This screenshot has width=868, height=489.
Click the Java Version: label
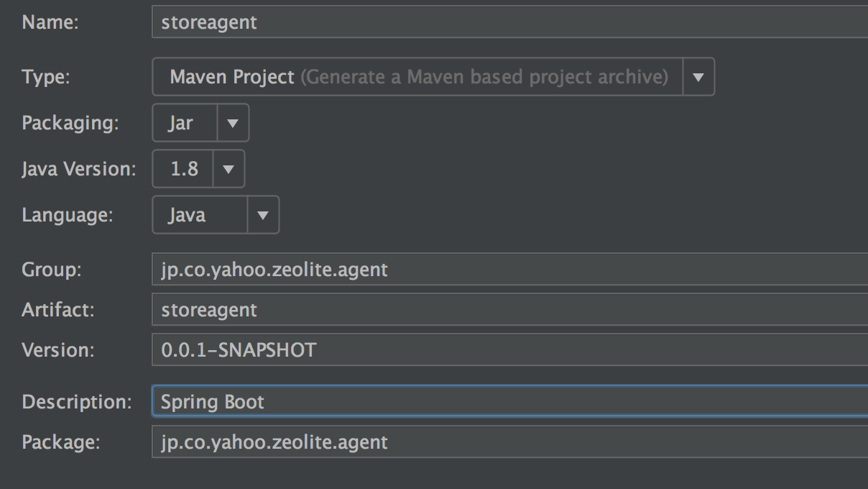pos(79,169)
